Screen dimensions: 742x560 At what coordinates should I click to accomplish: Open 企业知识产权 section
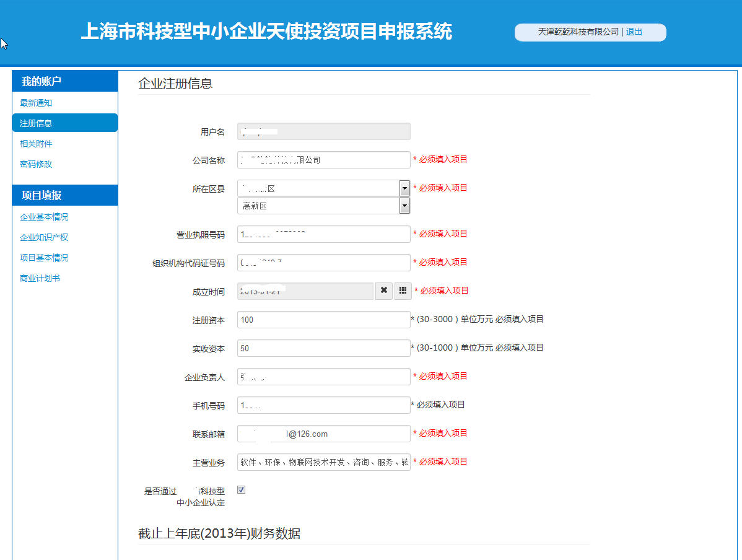point(44,237)
